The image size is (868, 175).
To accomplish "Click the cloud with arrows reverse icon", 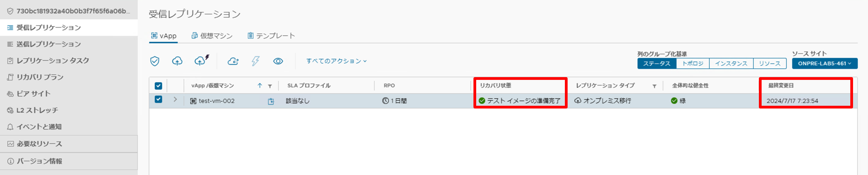I will point(233,61).
